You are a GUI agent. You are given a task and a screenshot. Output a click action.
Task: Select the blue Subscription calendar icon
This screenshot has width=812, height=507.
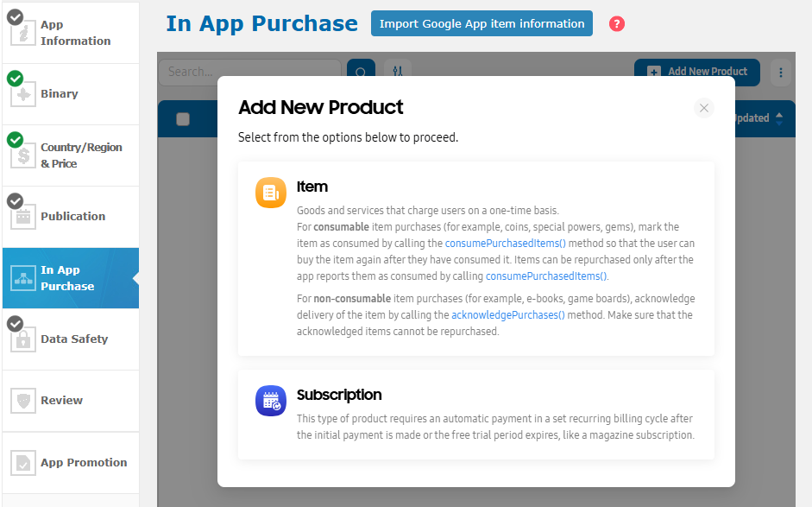(x=270, y=401)
